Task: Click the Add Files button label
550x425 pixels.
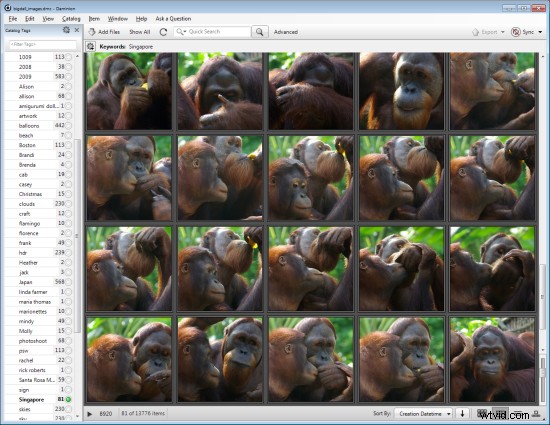Action: 109,32
